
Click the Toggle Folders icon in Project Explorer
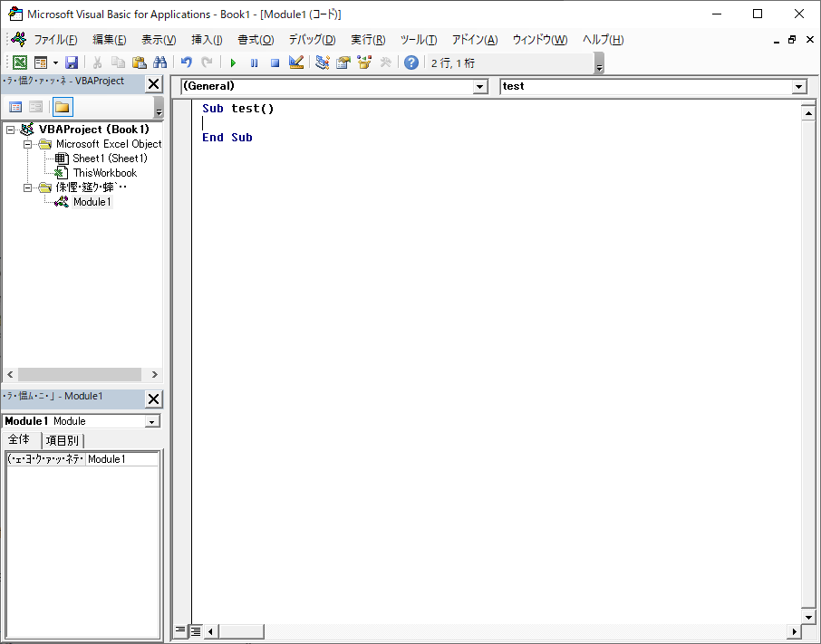coord(63,107)
